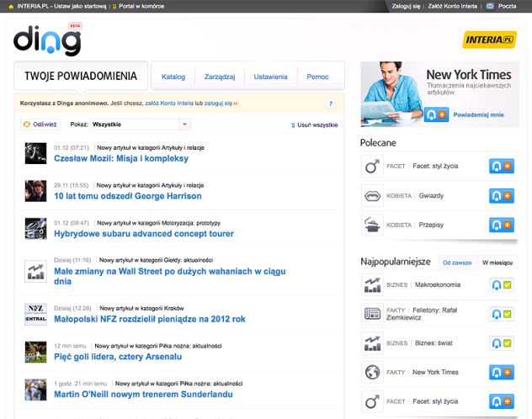Subscribe to New York Times in Najpopularniejsze
The height and width of the screenshot is (419, 532).
[502, 372]
